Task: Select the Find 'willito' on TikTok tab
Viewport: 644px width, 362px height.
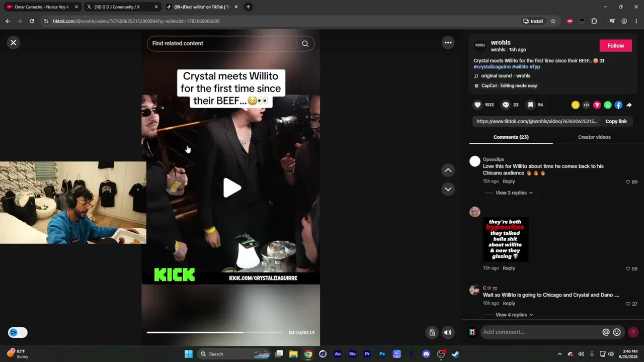Action: tap(201, 7)
